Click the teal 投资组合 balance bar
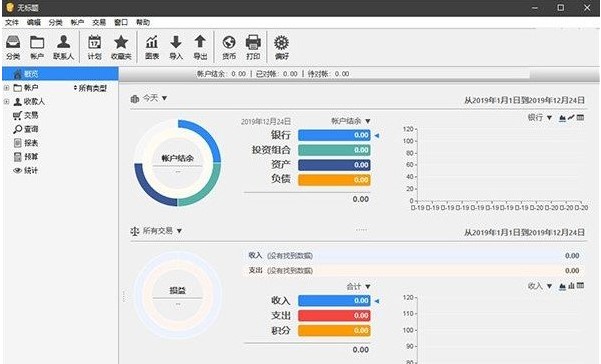The image size is (601, 364). click(334, 150)
